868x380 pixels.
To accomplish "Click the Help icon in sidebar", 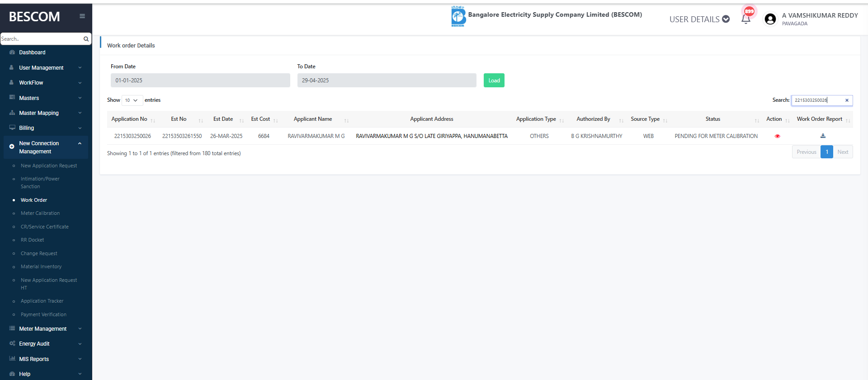I will (x=12, y=374).
